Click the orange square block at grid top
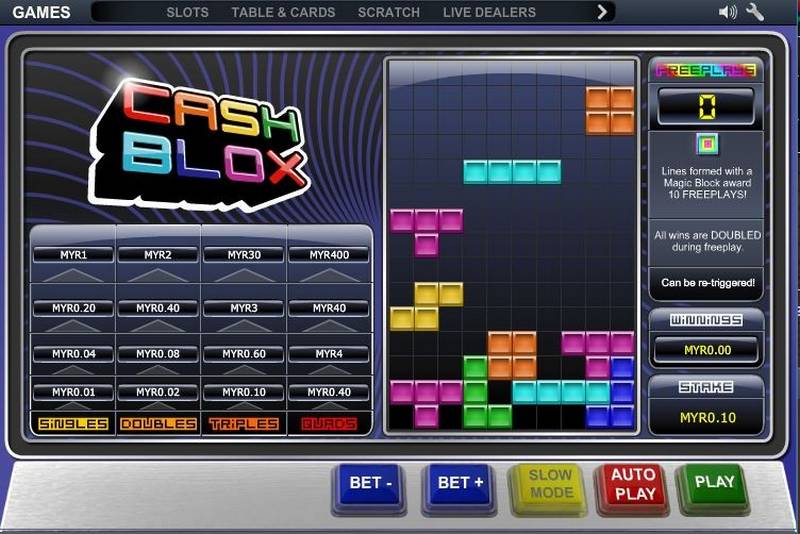This screenshot has height=534, width=800. click(x=610, y=111)
